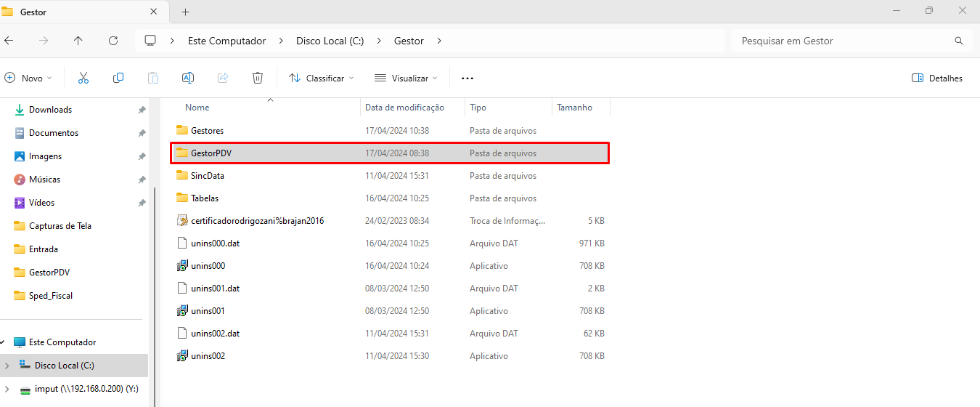
Task: Click the Copy icon in toolbar
Action: tap(118, 78)
